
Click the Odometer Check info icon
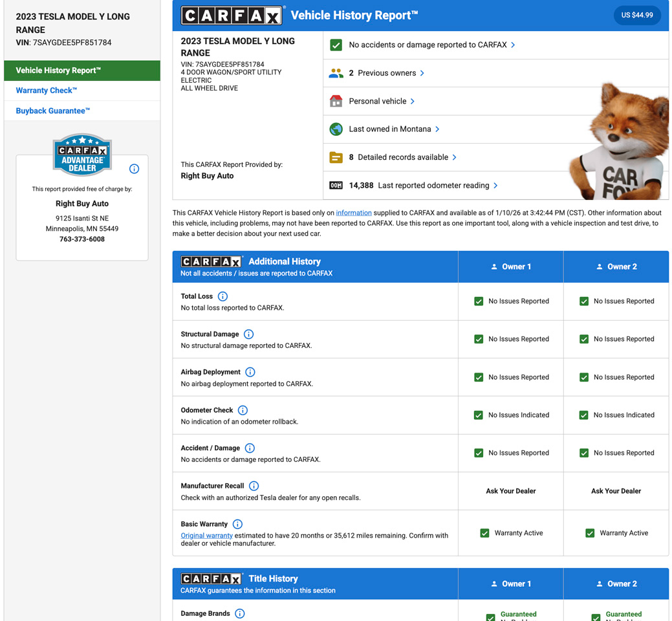pyautogui.click(x=243, y=410)
